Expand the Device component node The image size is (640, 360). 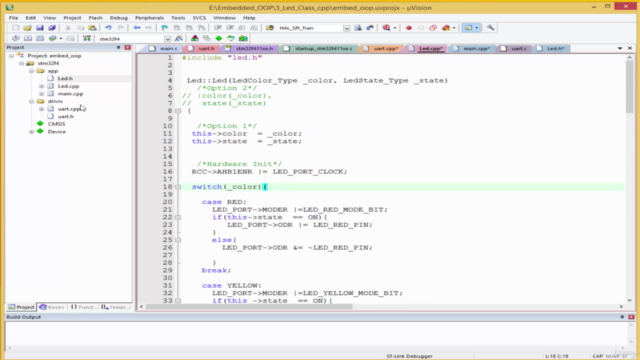pyautogui.click(x=31, y=132)
